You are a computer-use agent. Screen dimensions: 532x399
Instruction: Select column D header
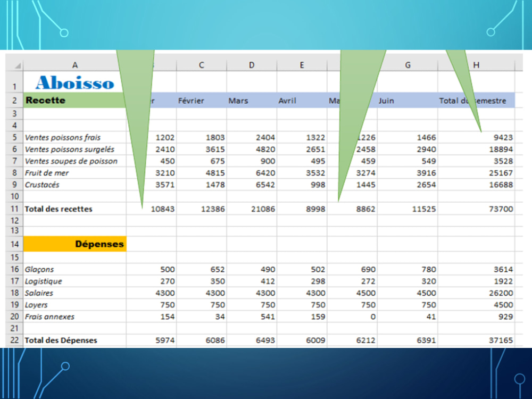pos(252,65)
